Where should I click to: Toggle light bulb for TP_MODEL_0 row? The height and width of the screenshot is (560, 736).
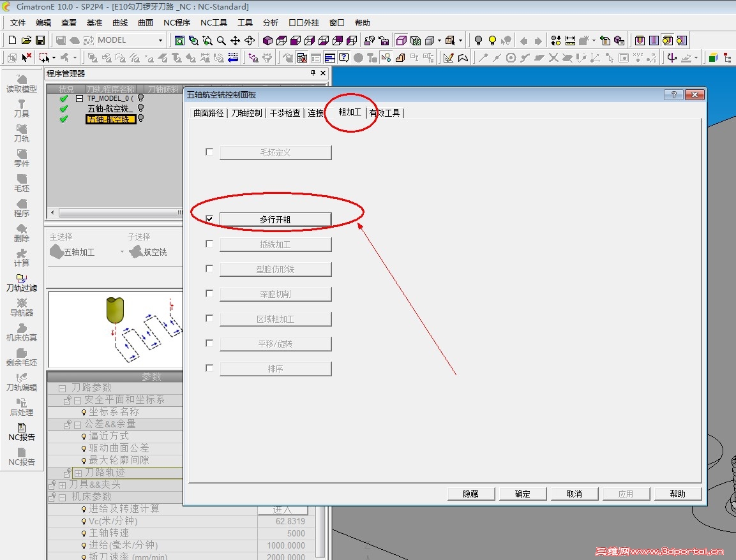pyautogui.click(x=140, y=98)
